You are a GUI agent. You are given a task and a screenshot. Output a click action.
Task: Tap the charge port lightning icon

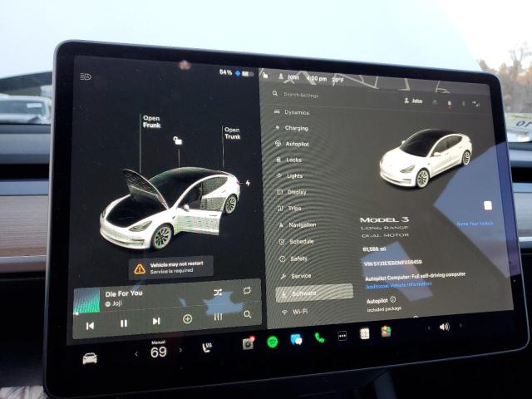(248, 183)
